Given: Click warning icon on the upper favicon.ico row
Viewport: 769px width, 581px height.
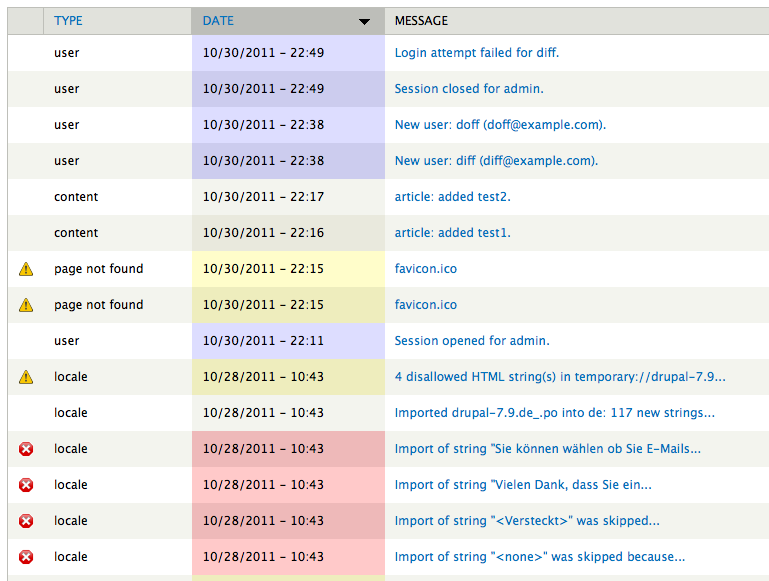Looking at the screenshot, I should click(x=26, y=269).
